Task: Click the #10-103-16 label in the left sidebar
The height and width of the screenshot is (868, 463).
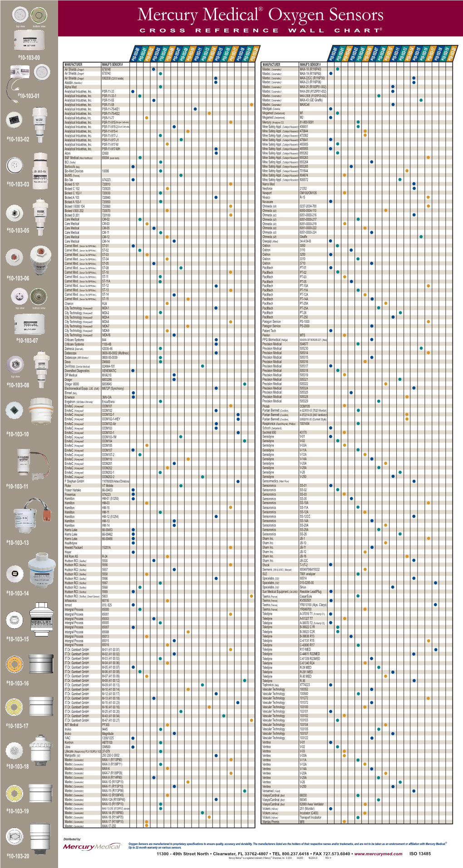Action: (x=18, y=683)
